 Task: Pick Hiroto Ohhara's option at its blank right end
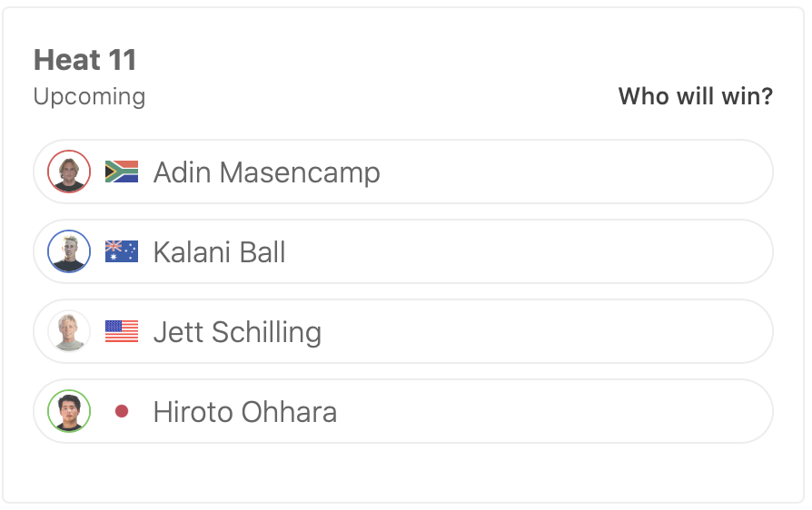pos(636,411)
